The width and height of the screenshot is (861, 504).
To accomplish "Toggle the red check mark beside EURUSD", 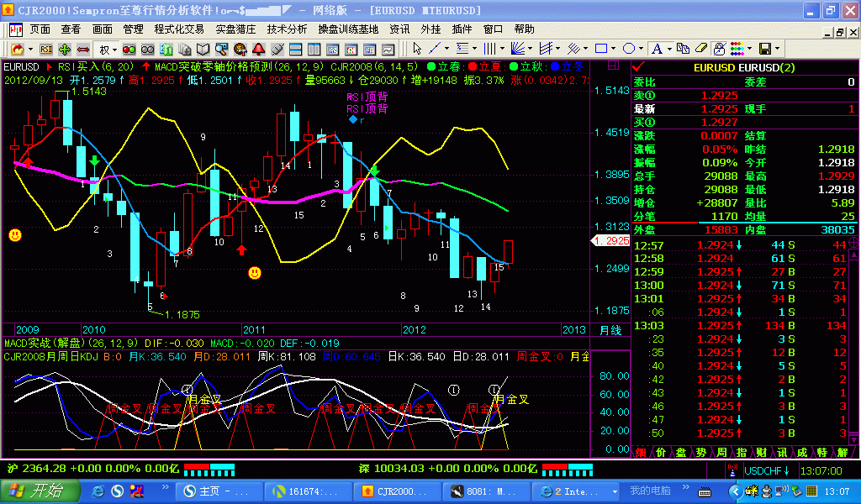I will pos(638,67).
